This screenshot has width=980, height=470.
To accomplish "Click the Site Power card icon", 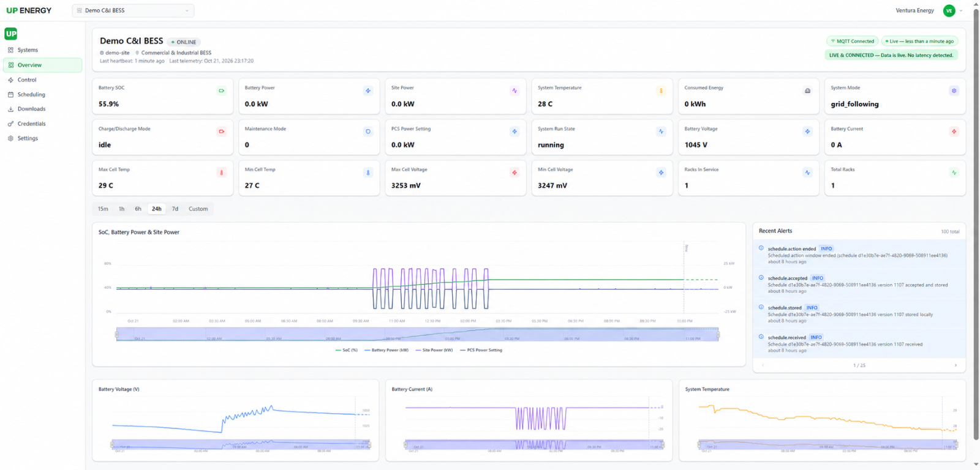I will click(x=514, y=91).
